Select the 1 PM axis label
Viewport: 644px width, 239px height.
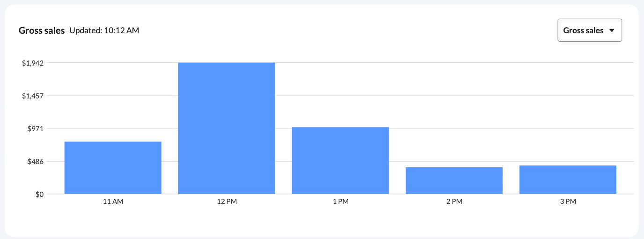click(x=340, y=202)
